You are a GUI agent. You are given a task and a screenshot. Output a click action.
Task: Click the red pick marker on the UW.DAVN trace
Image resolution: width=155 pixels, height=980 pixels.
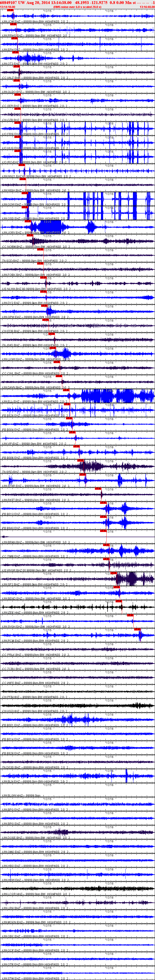(59, 376)
